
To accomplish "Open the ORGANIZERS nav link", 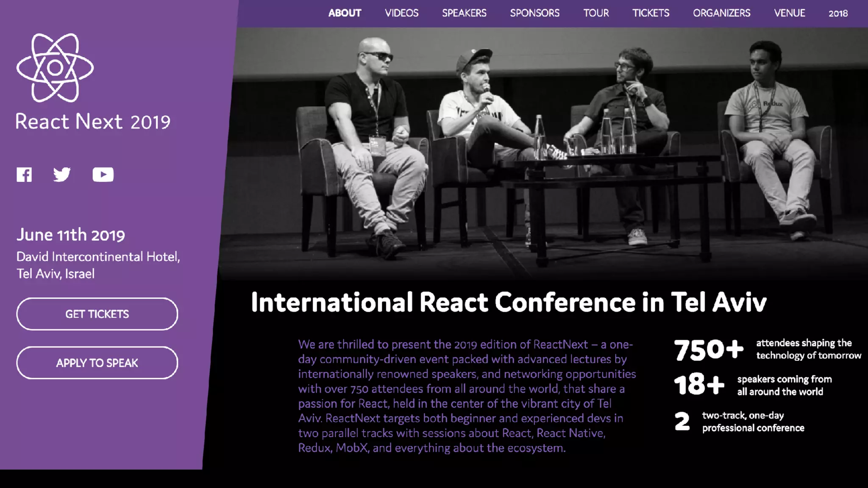I will click(x=721, y=13).
